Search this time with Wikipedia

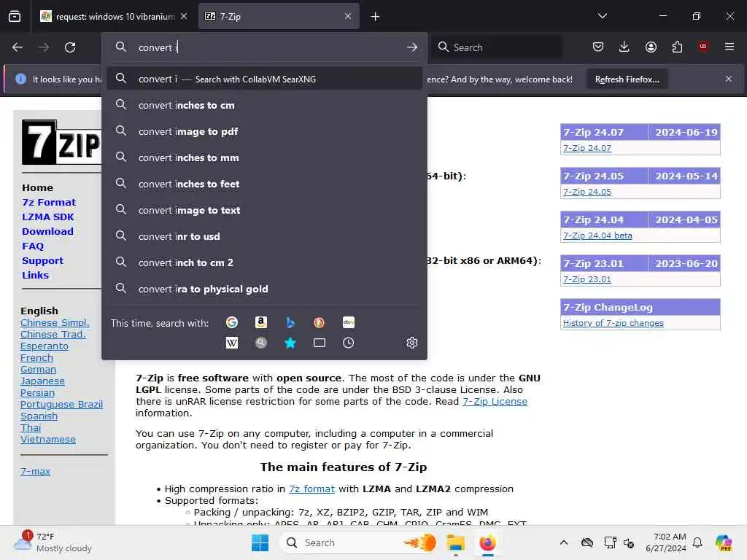[231, 343]
